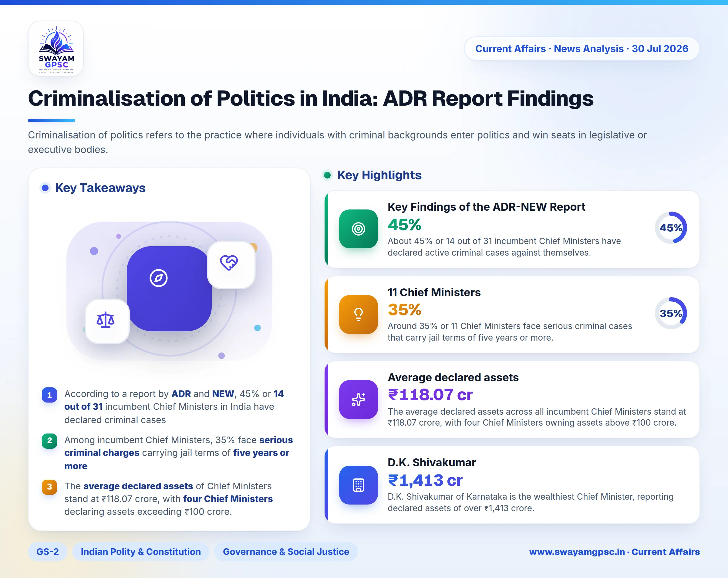Click the large orange 35% figure

tap(405, 310)
